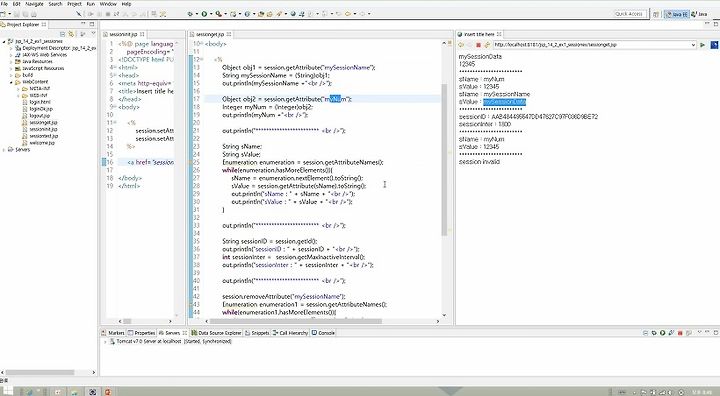Open the Search menu
The image size is (720, 396).
(55, 4)
